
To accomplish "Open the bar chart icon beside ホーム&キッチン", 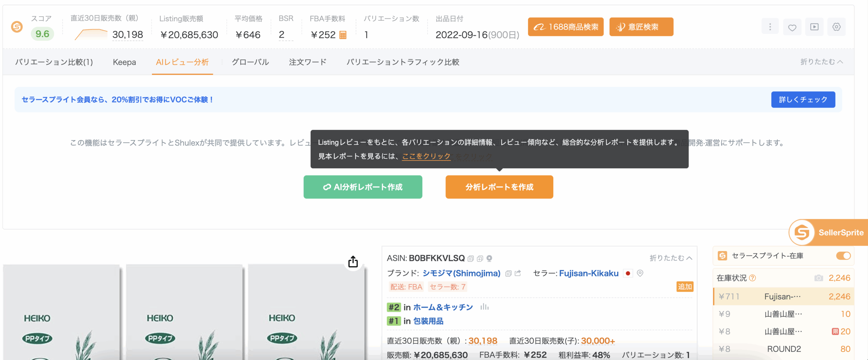I will click(x=485, y=307).
